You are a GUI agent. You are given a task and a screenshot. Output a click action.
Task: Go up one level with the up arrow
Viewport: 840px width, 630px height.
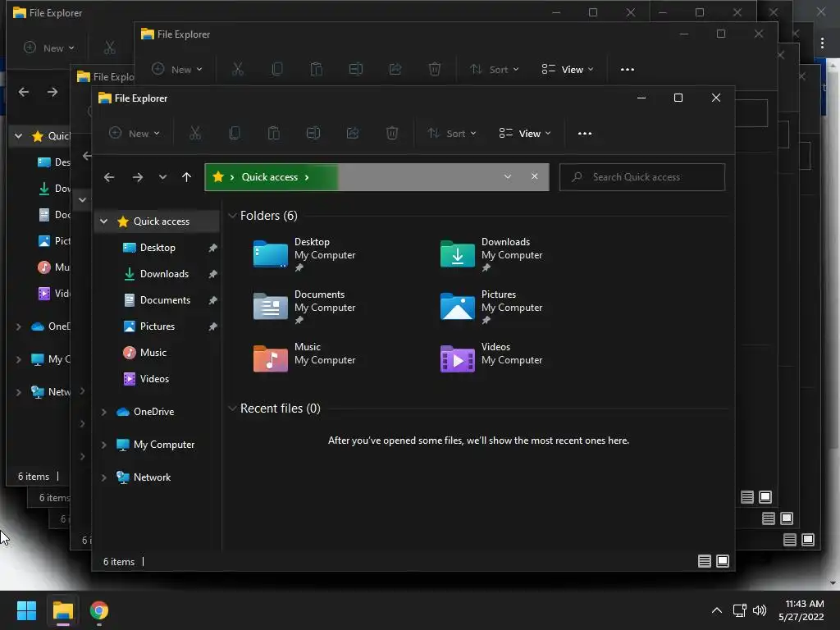186,177
